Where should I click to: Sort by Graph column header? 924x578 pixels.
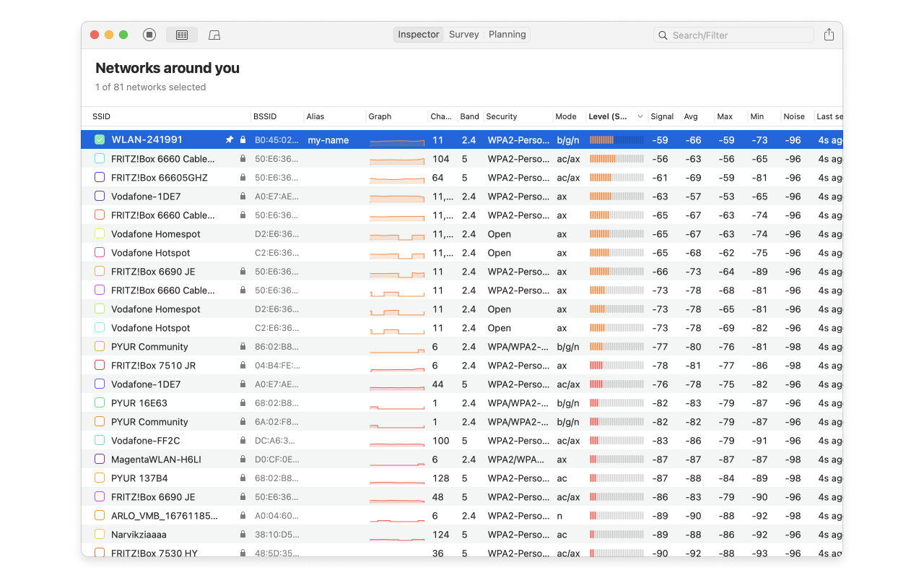pyautogui.click(x=380, y=116)
